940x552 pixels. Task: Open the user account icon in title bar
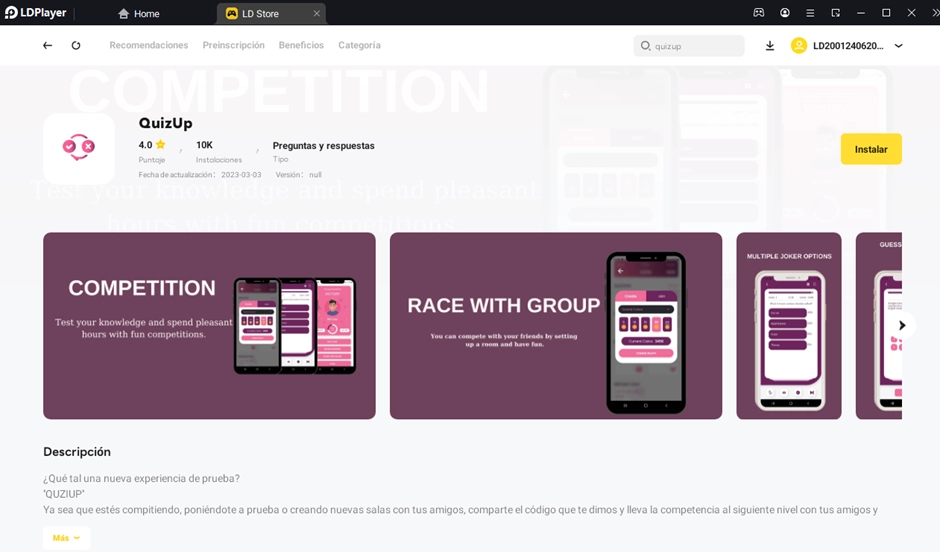pos(785,13)
